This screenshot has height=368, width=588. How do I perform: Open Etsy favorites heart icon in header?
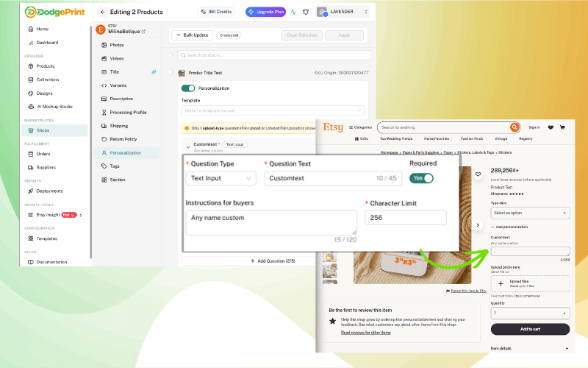tap(551, 127)
